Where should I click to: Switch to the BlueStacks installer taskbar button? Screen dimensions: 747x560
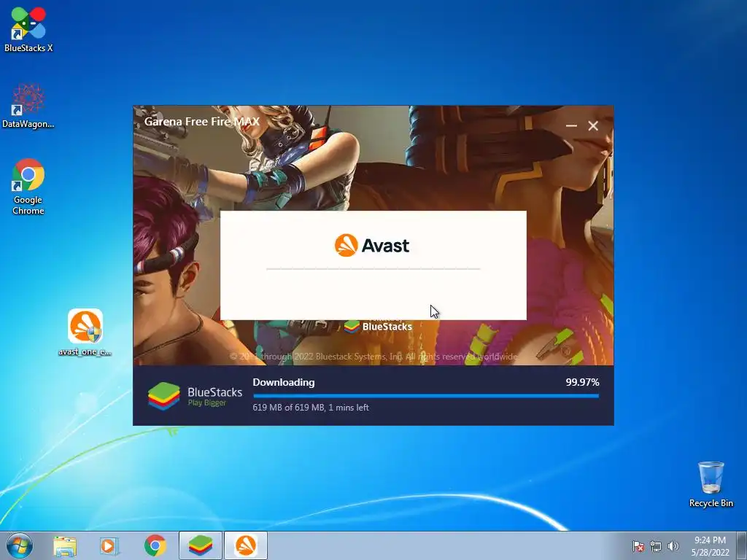point(201,545)
